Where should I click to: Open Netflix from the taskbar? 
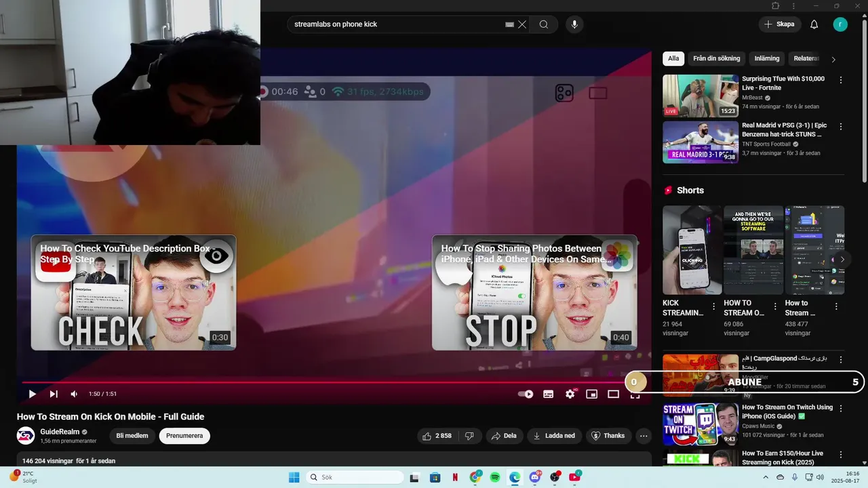(455, 477)
